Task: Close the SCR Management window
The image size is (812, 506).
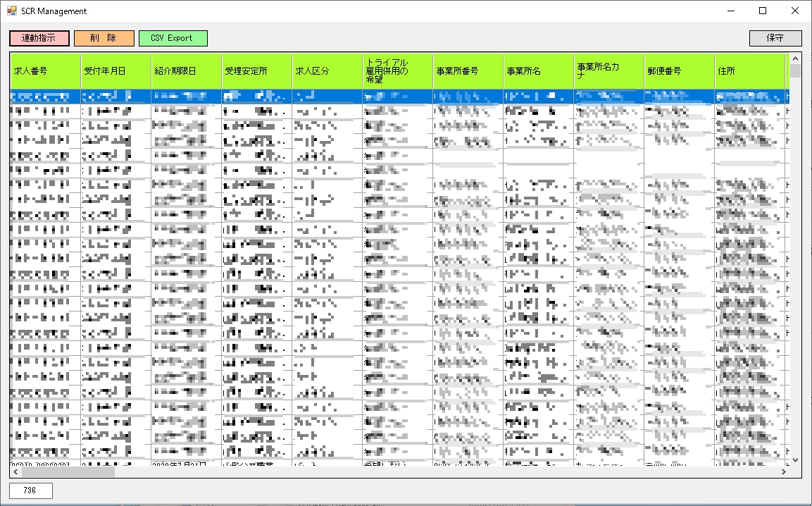Action: pos(795,11)
